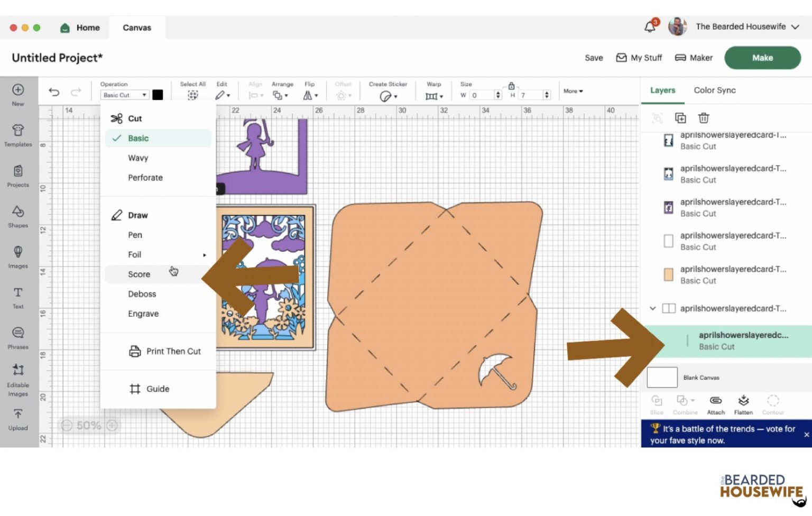Switch to the Color Sync tab
This screenshot has width=812, height=516.
coord(714,90)
